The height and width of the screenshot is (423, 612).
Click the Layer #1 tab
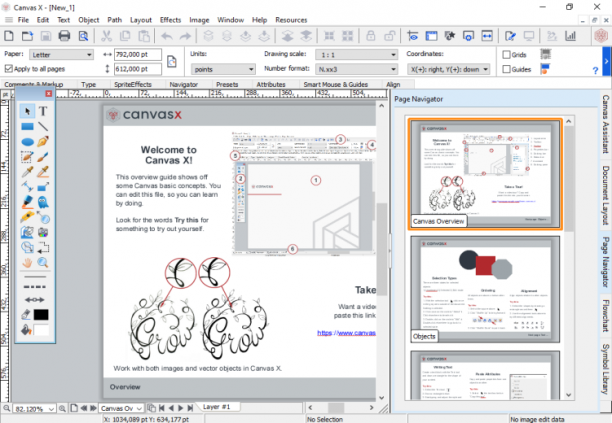click(x=217, y=407)
